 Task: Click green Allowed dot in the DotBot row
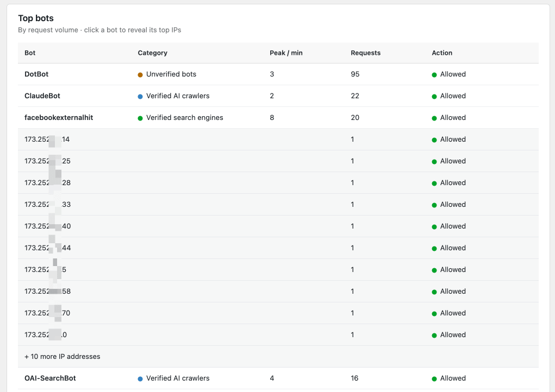click(434, 74)
